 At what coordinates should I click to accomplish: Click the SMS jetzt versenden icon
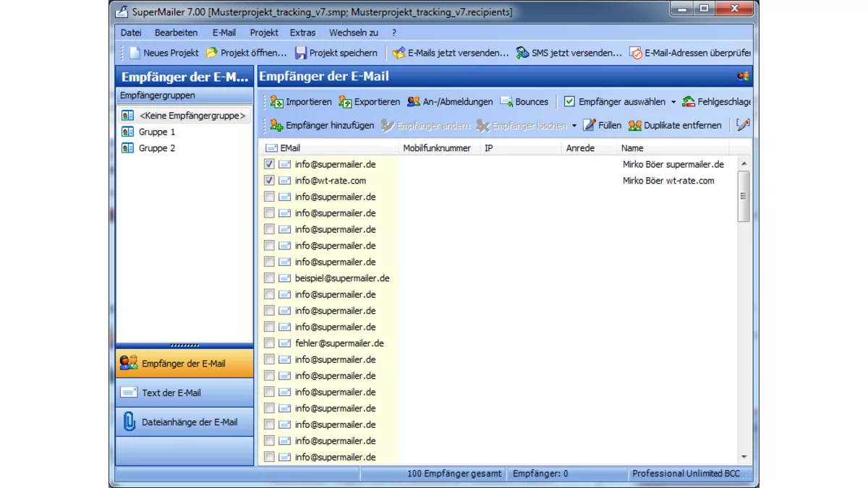tap(522, 52)
